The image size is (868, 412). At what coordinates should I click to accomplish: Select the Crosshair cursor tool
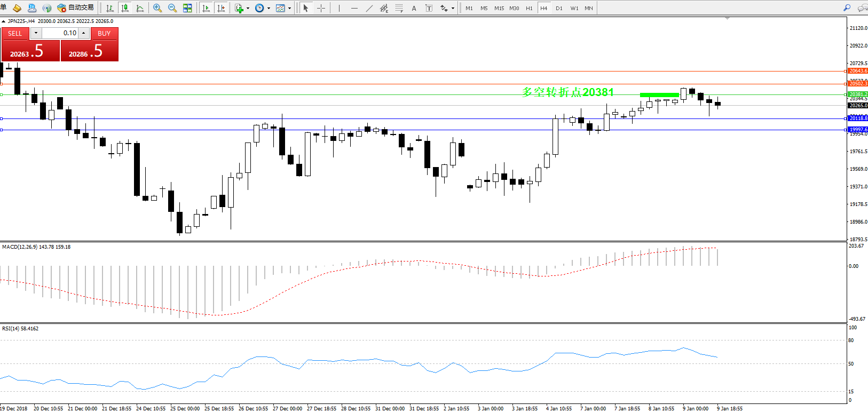tap(321, 8)
